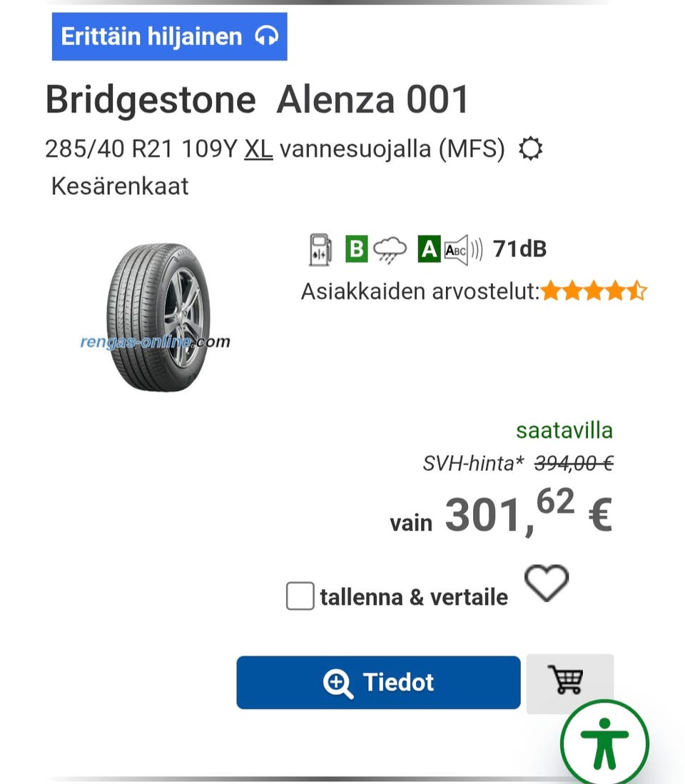Click the wet grip rain cloud icon
This screenshot has height=784, width=685.
point(390,249)
